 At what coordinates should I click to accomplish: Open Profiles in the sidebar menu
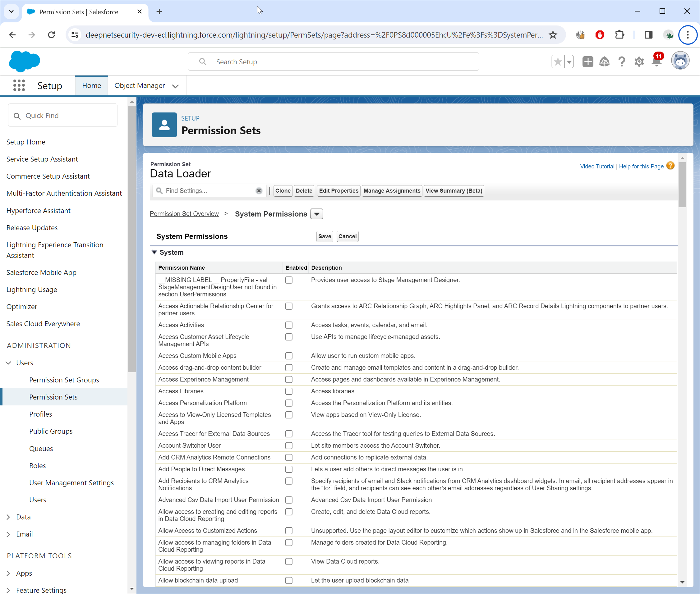[x=41, y=414]
